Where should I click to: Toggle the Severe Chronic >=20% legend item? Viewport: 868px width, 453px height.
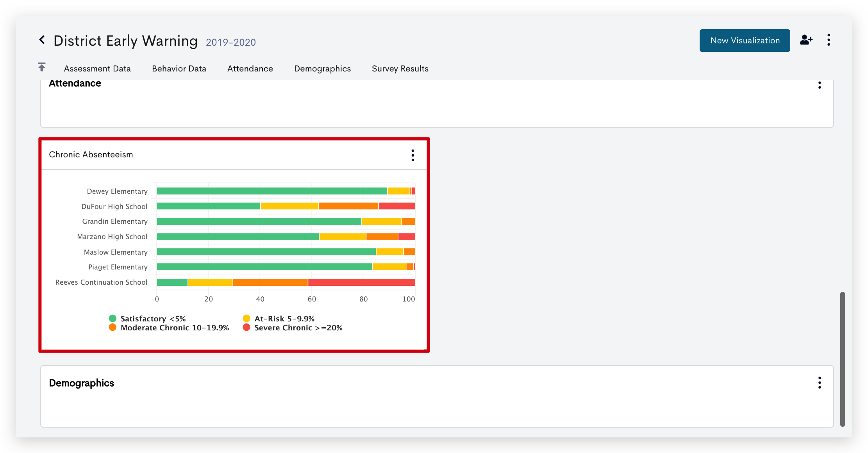pyautogui.click(x=293, y=328)
